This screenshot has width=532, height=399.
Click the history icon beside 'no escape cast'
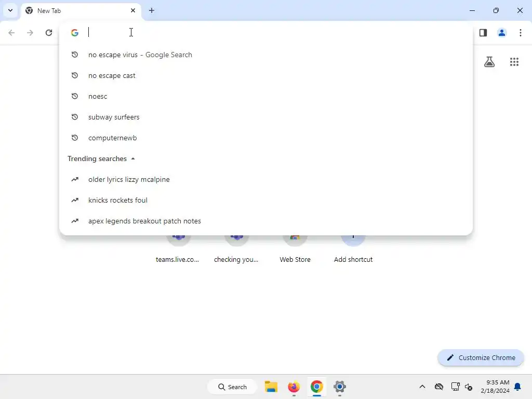point(75,75)
